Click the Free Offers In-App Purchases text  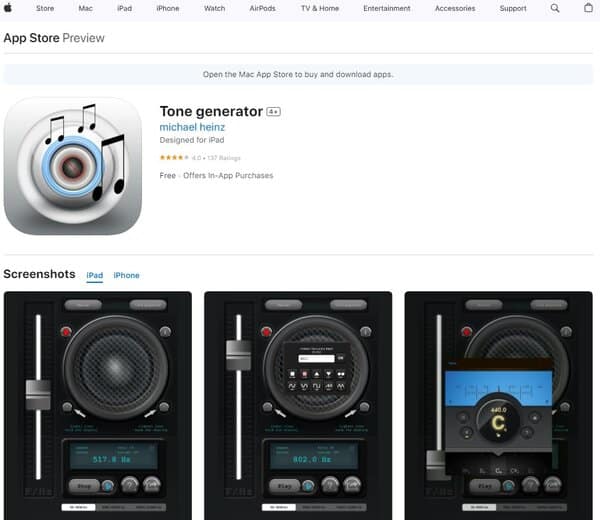pos(216,176)
